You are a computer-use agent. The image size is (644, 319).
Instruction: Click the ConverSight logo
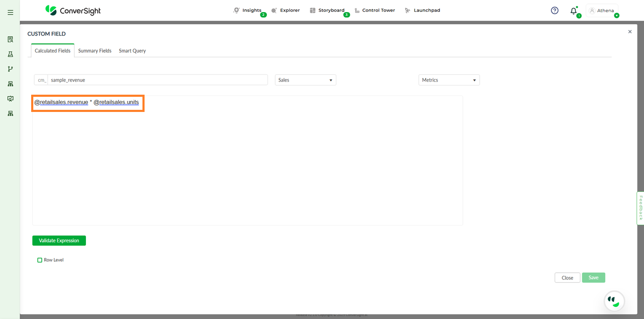(73, 11)
